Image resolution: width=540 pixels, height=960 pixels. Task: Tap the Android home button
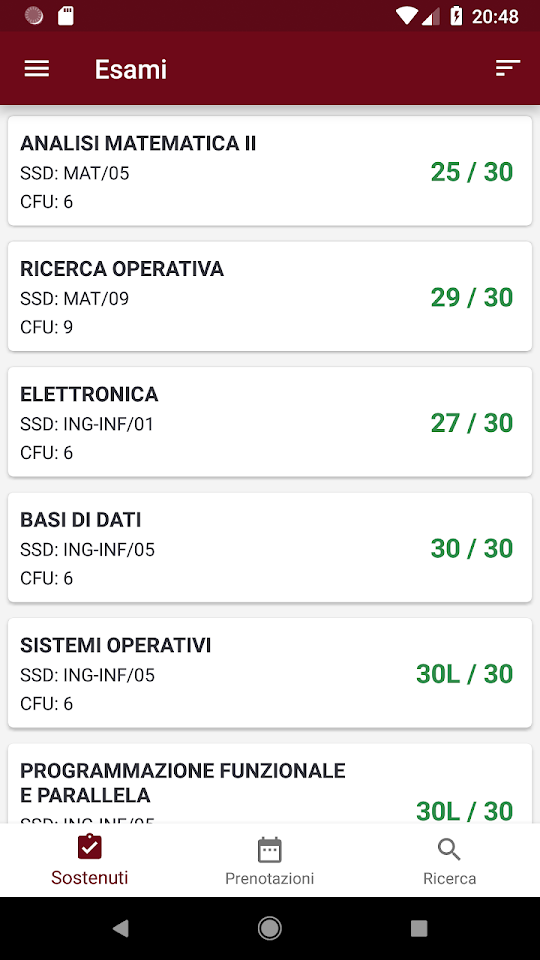click(x=269, y=928)
